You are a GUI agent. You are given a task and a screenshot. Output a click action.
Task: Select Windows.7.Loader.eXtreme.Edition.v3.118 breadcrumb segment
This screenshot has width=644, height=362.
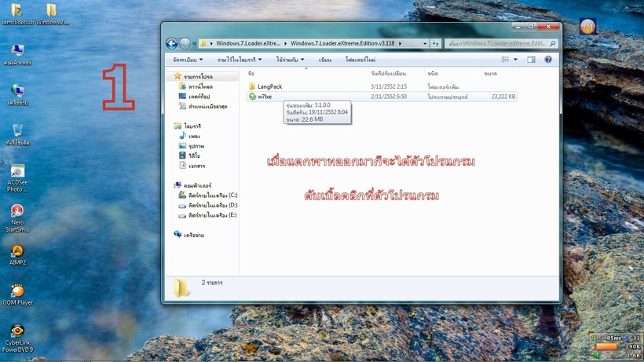342,43
